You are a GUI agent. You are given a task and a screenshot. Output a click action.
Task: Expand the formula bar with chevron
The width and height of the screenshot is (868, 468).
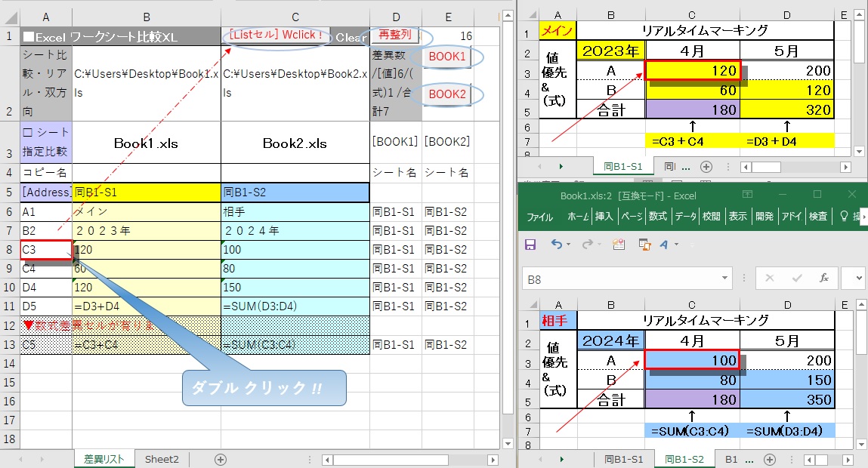coord(860,279)
